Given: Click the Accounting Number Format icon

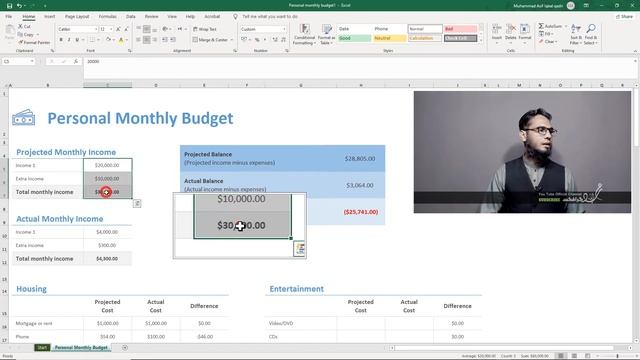Looking at the screenshot, I should (x=245, y=40).
